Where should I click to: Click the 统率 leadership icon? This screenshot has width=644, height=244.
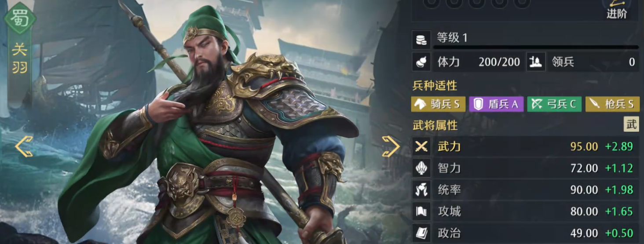tap(421, 189)
